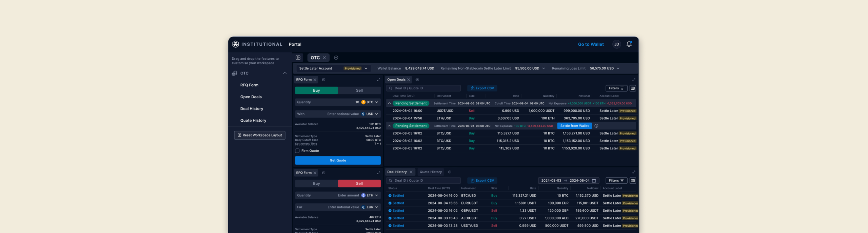Select Buy in the top RFQ Form
This screenshot has height=233, width=868.
pos(316,91)
